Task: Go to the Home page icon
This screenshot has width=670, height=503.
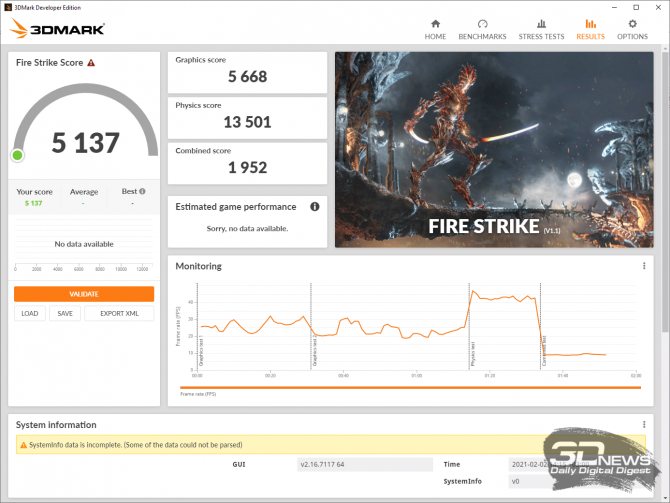Action: 435,24
